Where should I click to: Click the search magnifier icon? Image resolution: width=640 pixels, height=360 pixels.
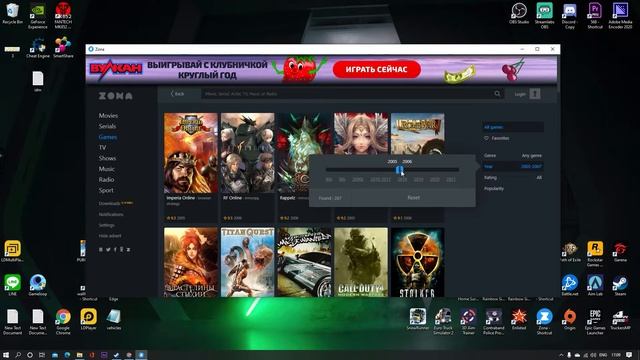(497, 94)
